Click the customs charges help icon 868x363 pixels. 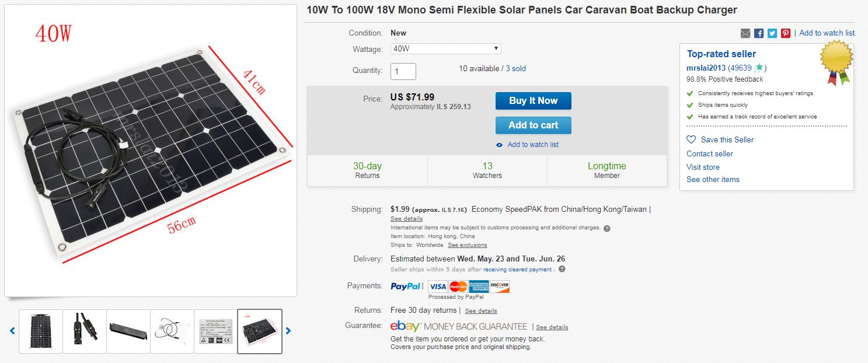pos(607,228)
